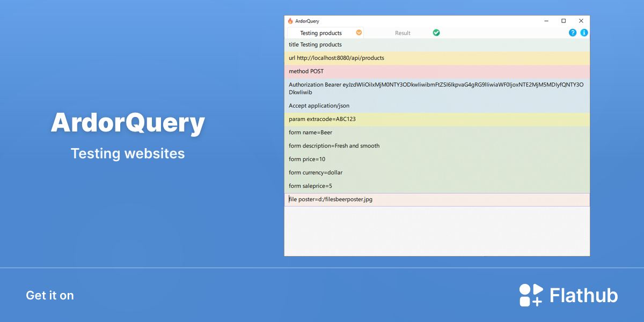Select the 'form currency=dollar' line
644x322 pixels.
437,173
